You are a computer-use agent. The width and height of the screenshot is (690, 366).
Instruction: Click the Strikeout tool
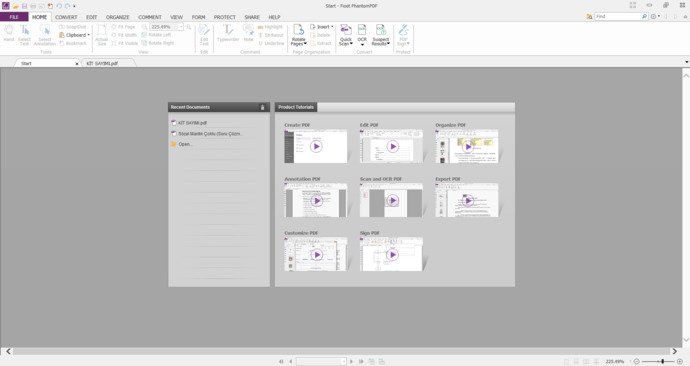(x=271, y=35)
